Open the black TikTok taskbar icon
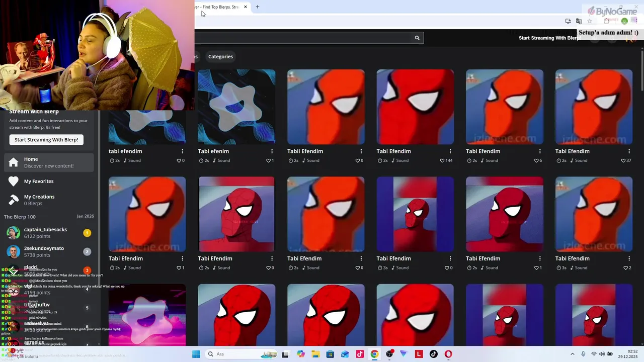Screen dimensions: 644x362 point(434,354)
